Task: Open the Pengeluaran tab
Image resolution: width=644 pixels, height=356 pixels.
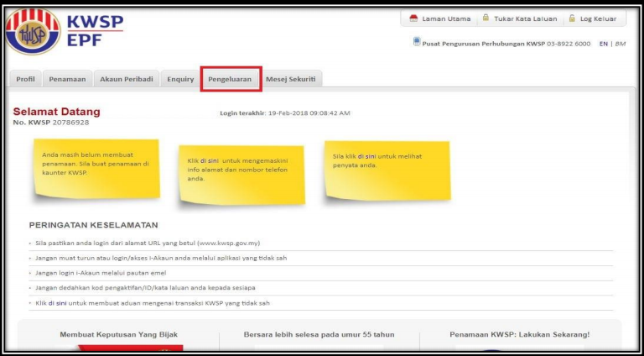Action: pos(230,79)
